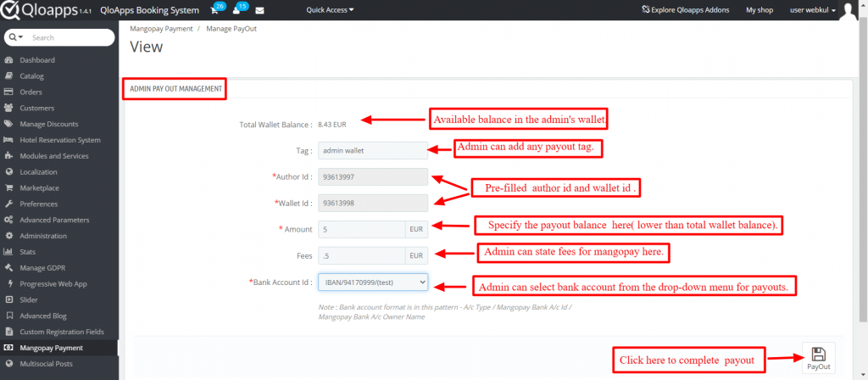This screenshot has width=868, height=380.
Task: Click the Author Id field
Action: pos(373,176)
